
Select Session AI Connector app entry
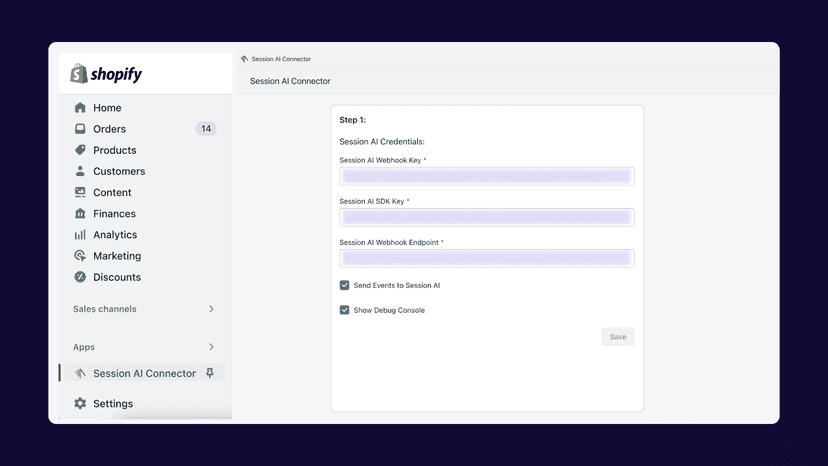coord(144,373)
